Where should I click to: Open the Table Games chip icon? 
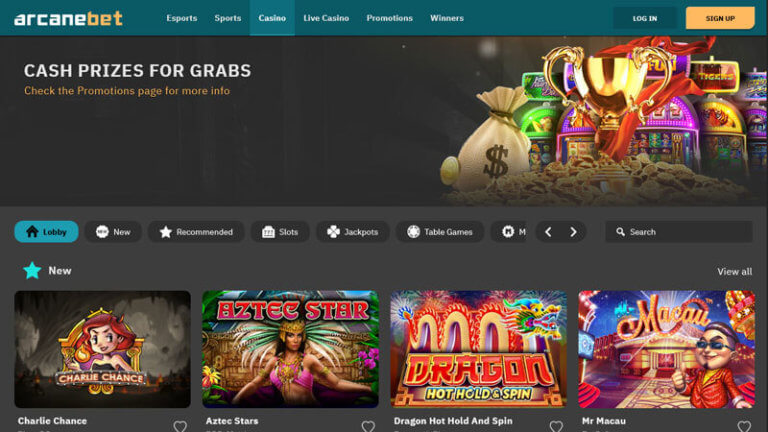(x=413, y=232)
